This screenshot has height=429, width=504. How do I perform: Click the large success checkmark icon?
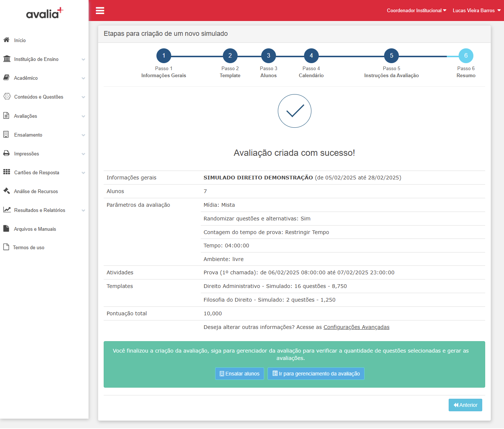click(294, 111)
